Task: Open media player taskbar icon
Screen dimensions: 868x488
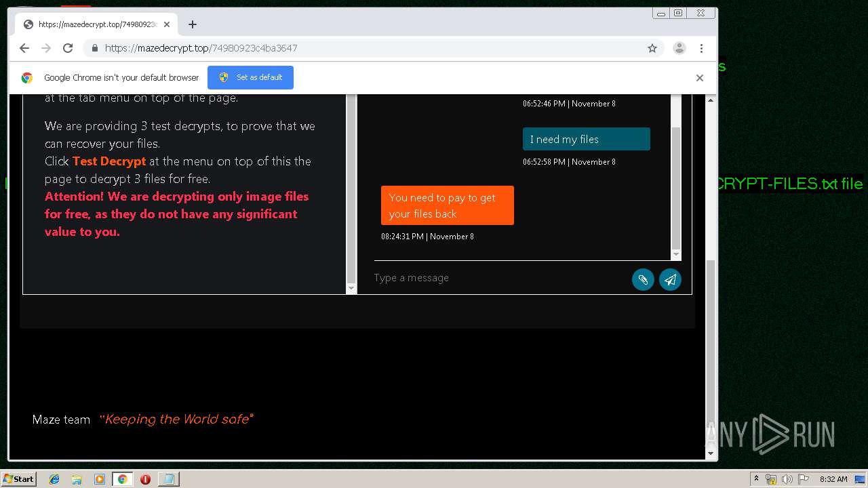Action: (x=100, y=479)
